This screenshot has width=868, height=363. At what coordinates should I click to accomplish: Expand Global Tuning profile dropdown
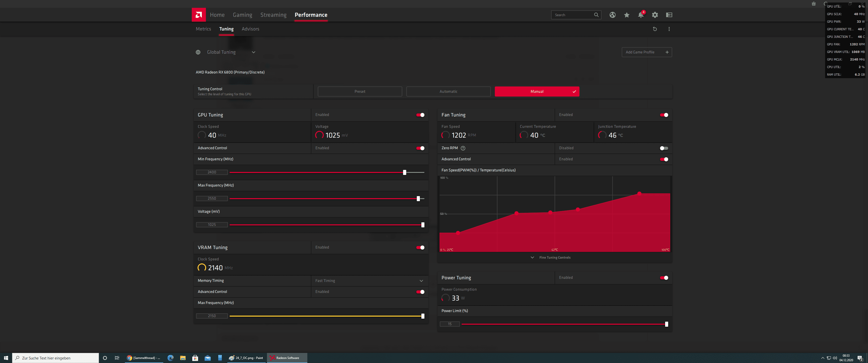(254, 52)
